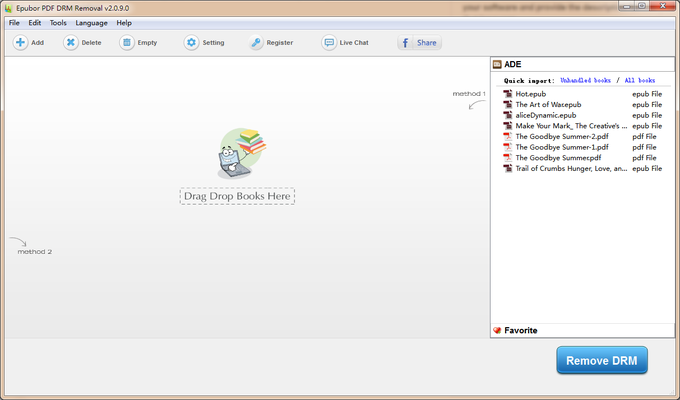This screenshot has width=680, height=400.
Task: Open the Help menu
Action: pos(124,23)
